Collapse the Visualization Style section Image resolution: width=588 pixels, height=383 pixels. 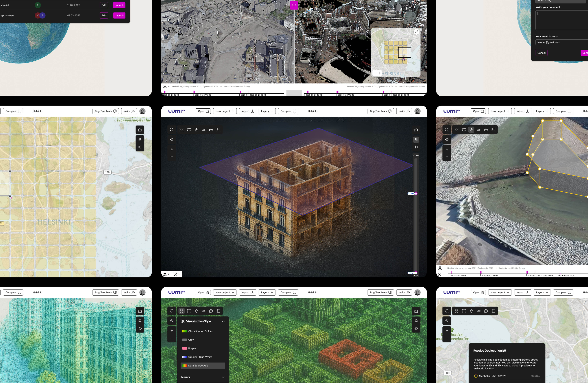[223, 321]
